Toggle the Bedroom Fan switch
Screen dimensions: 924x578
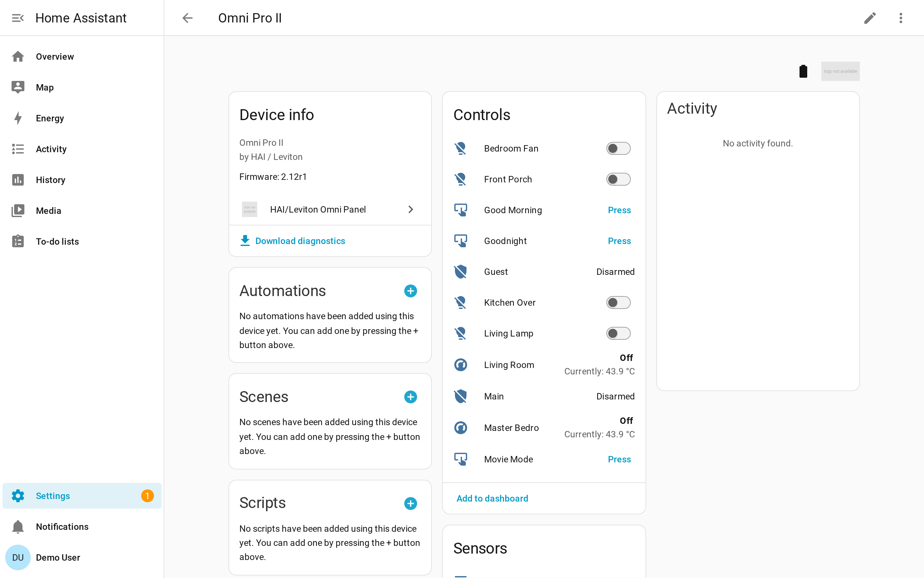(618, 148)
